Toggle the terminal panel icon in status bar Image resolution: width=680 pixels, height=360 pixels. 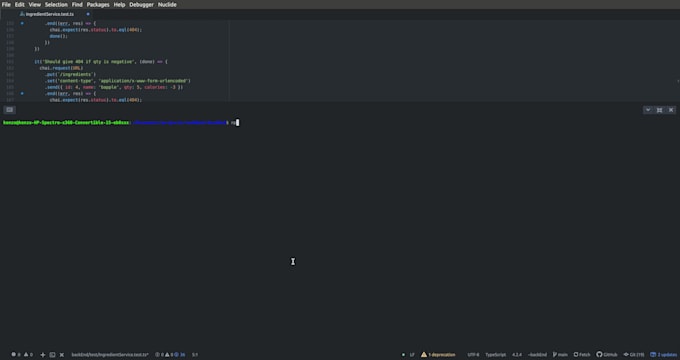(52, 355)
